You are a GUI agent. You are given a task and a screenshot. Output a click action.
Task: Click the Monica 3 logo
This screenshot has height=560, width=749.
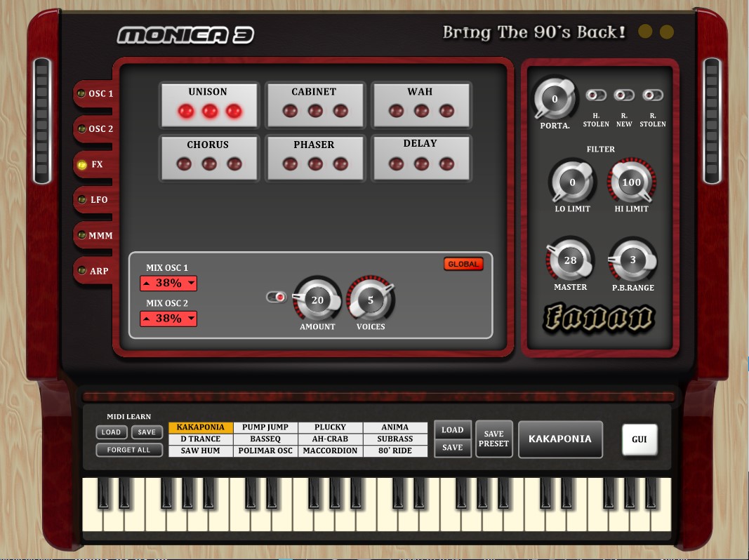point(185,34)
